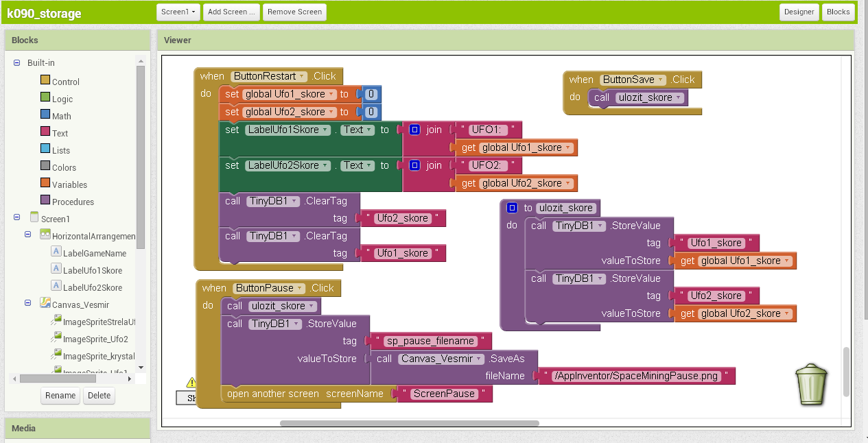868x443 pixels.
Task: Open ButtonSave component dropdown in Click block
Action: (x=633, y=80)
